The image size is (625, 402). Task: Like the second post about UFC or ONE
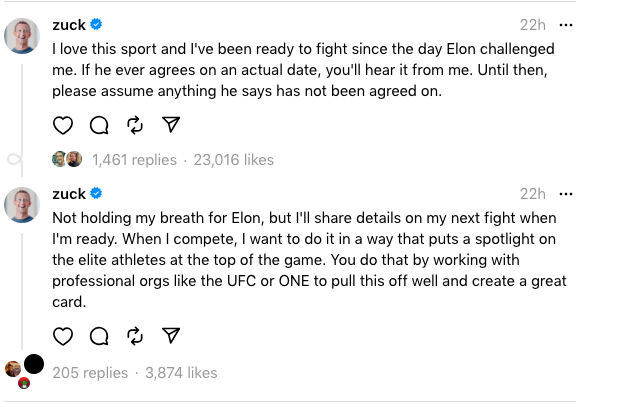point(63,336)
